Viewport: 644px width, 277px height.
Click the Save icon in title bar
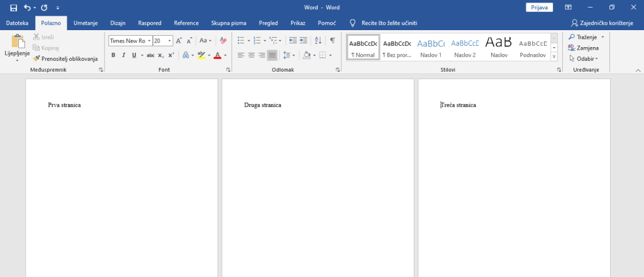pyautogui.click(x=13, y=8)
